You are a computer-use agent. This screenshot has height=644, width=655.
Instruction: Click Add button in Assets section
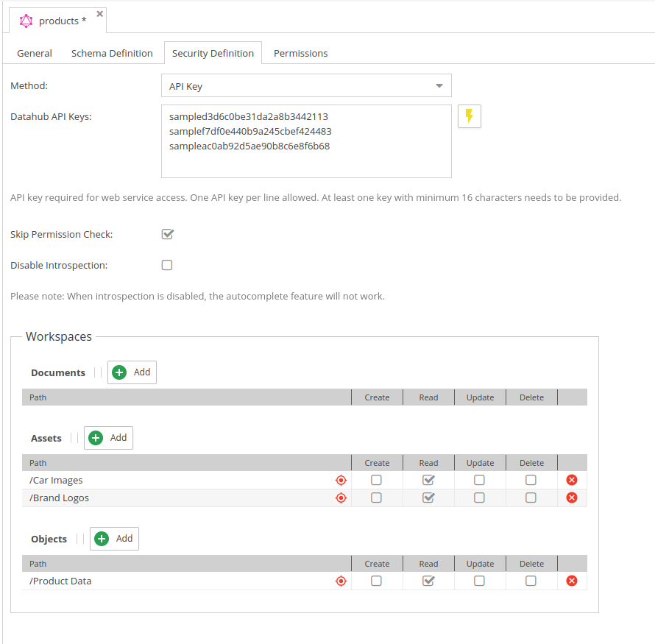pos(108,438)
